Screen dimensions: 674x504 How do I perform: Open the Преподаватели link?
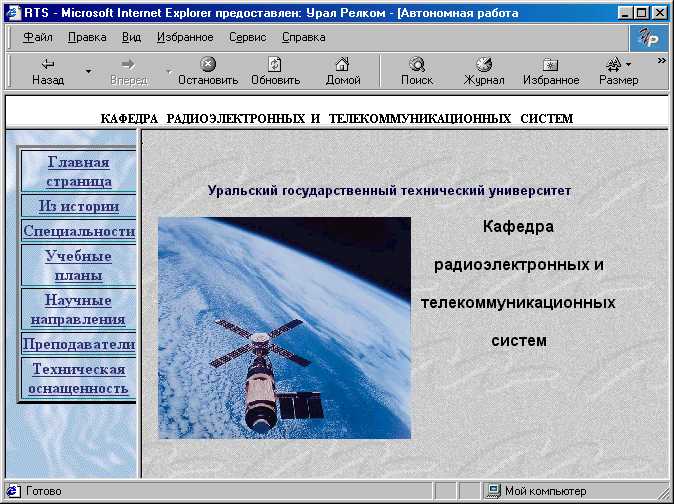tap(79, 344)
